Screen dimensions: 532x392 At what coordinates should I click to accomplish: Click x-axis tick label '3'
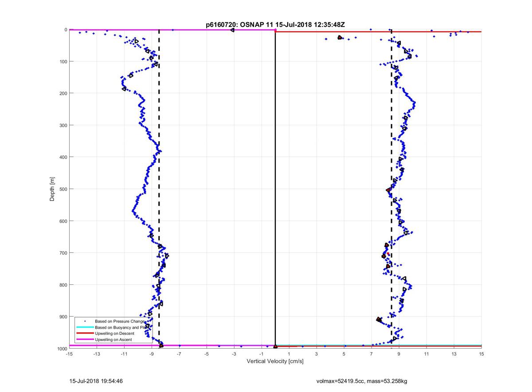[317, 354]
